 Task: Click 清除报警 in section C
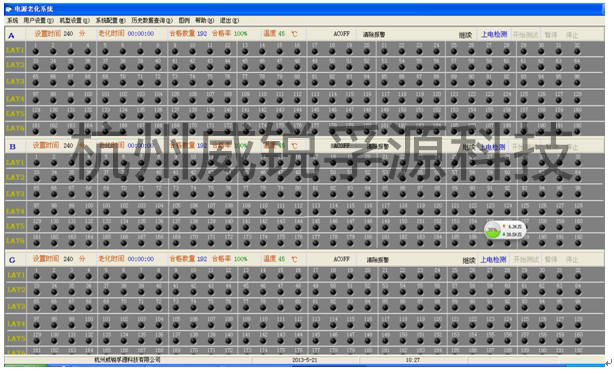tap(377, 260)
